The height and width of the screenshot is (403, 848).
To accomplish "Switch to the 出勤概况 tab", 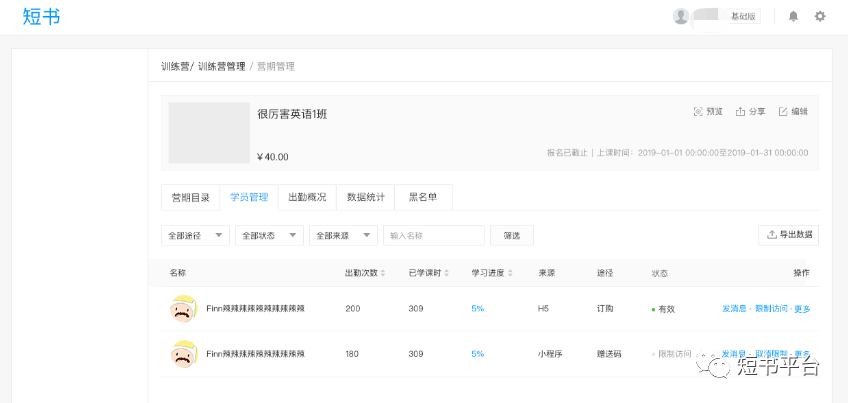I will pos(307,197).
